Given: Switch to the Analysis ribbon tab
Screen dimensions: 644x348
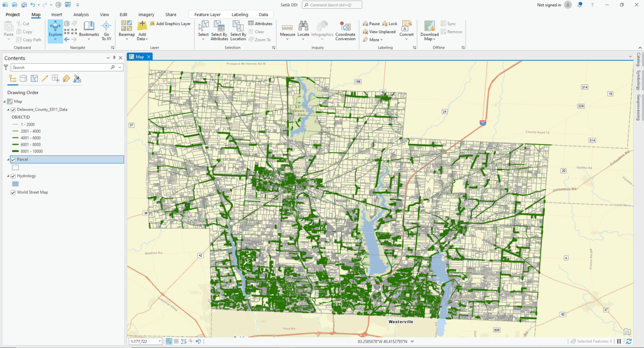Looking at the screenshot, I should 81,14.
